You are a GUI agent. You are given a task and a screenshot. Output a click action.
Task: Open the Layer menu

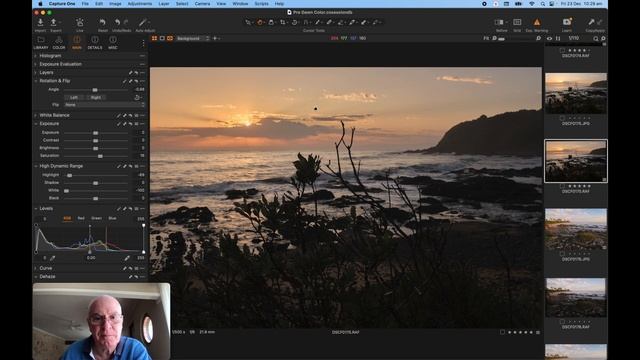164,4
